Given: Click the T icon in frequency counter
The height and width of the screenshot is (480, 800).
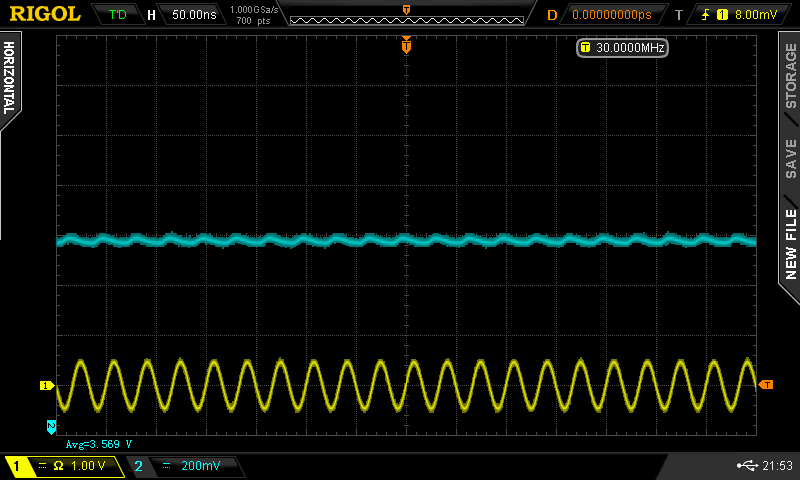Looking at the screenshot, I should pyautogui.click(x=585, y=48).
